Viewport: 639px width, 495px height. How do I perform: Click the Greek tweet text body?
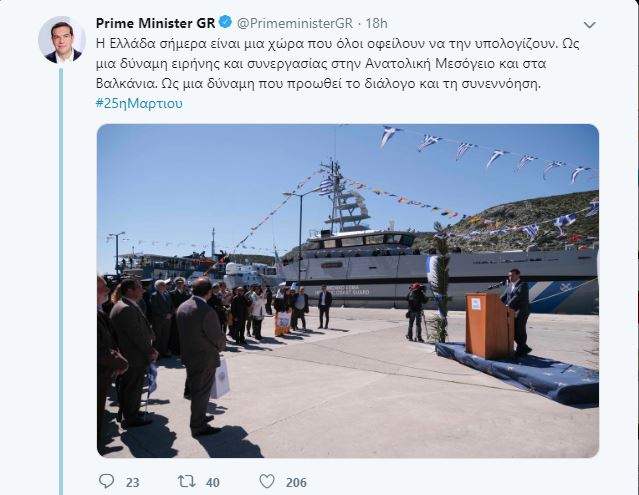337,64
